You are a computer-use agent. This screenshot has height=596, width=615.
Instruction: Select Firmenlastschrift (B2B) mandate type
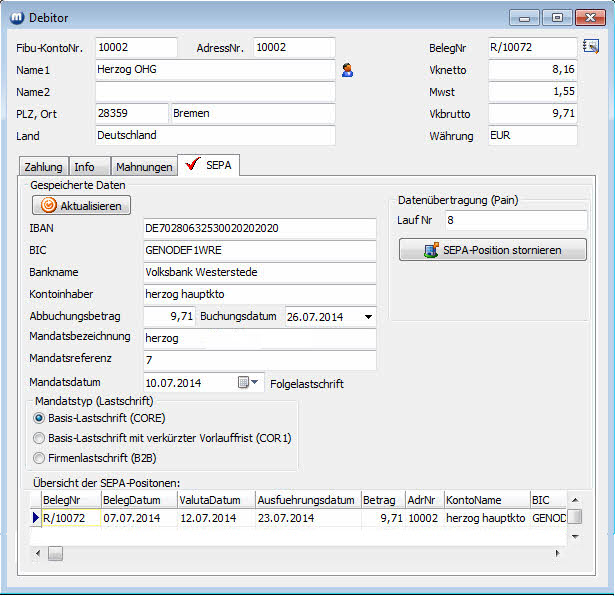tap(39, 458)
